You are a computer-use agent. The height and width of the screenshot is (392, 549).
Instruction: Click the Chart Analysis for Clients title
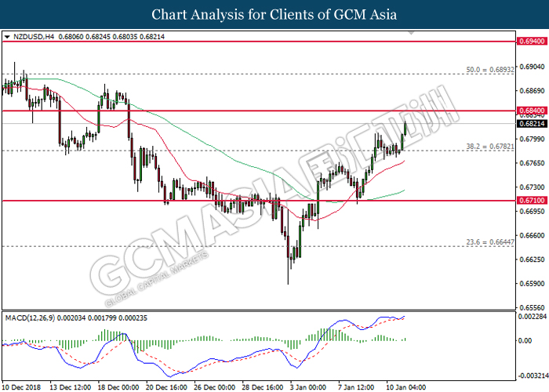[274, 14]
